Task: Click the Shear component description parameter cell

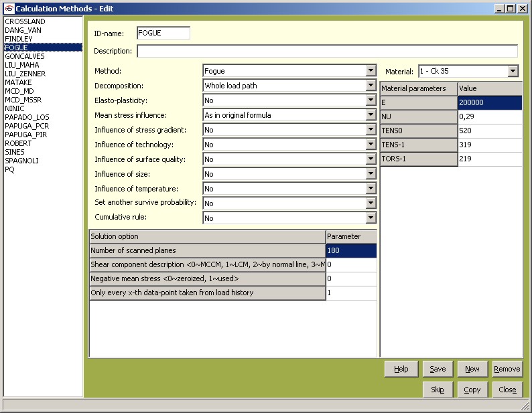Action: [x=351, y=264]
